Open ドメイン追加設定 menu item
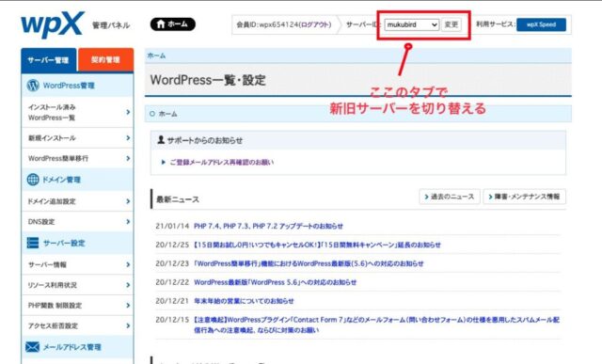Viewport: 602px width, 364px height. (77, 201)
